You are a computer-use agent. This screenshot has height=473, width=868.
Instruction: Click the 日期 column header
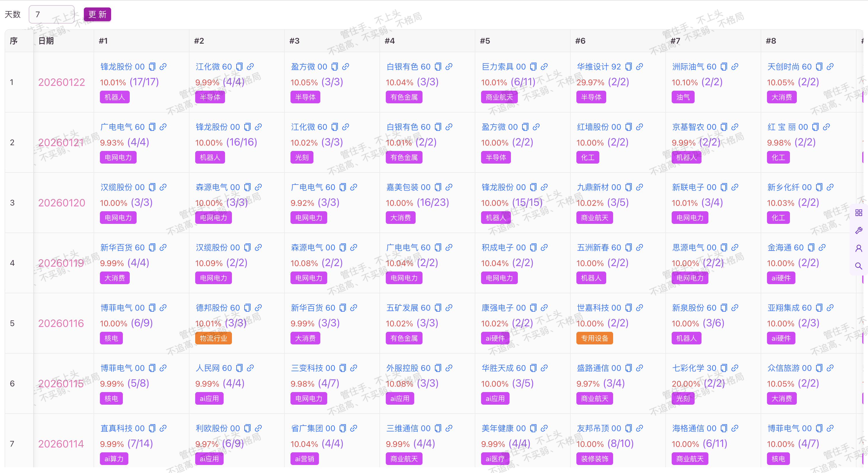46,41
